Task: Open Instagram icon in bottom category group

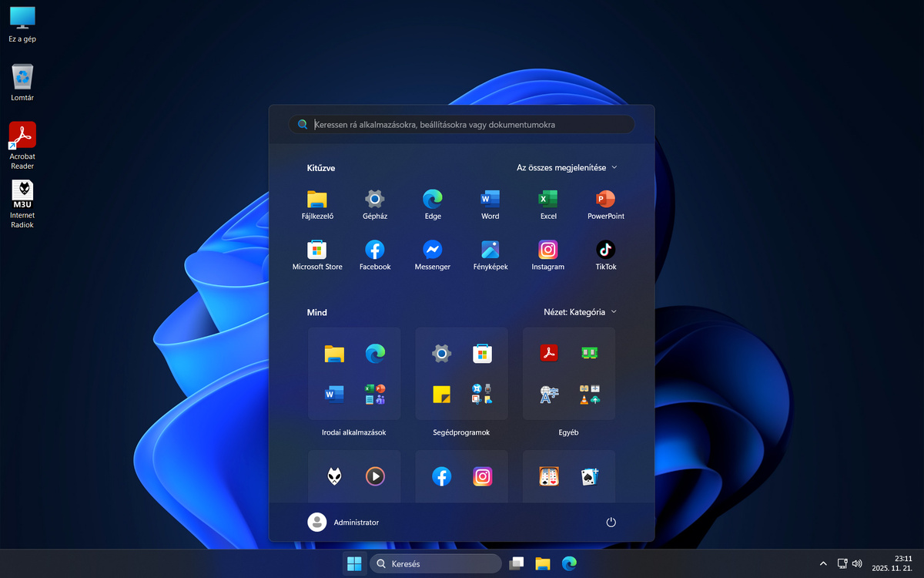Action: pyautogui.click(x=482, y=477)
